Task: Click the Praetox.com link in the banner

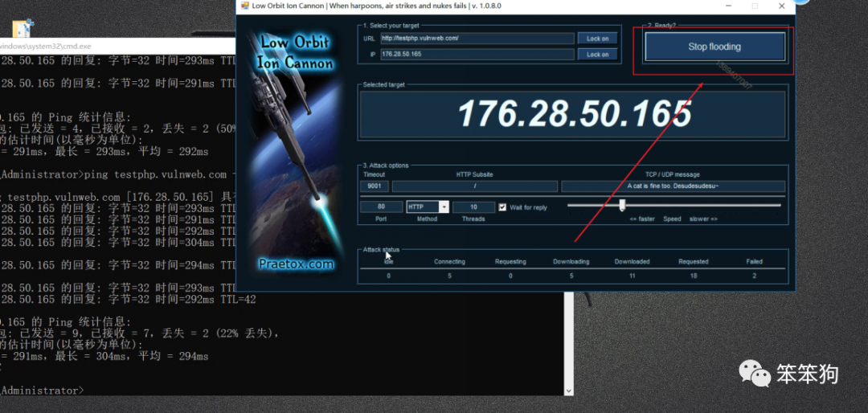Action: coord(296,264)
